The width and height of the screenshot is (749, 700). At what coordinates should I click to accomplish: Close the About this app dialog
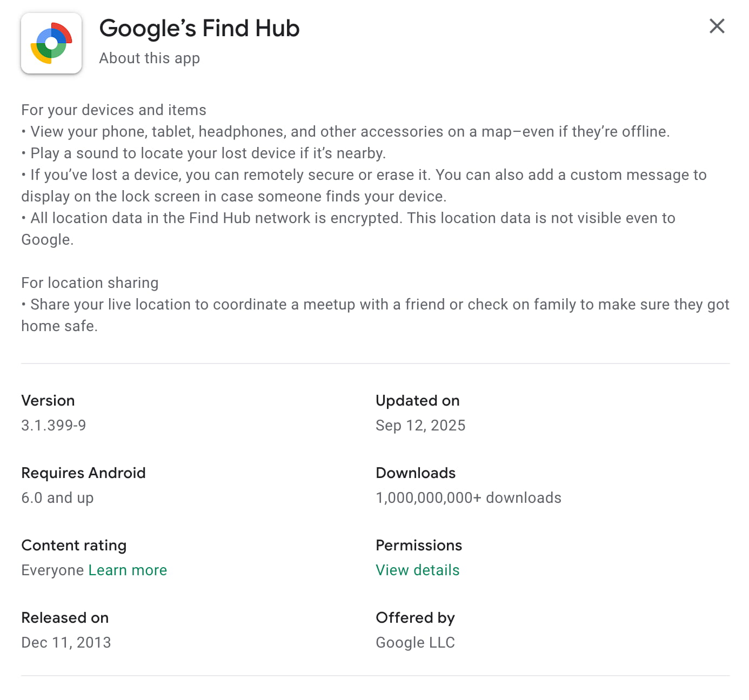pyautogui.click(x=717, y=26)
